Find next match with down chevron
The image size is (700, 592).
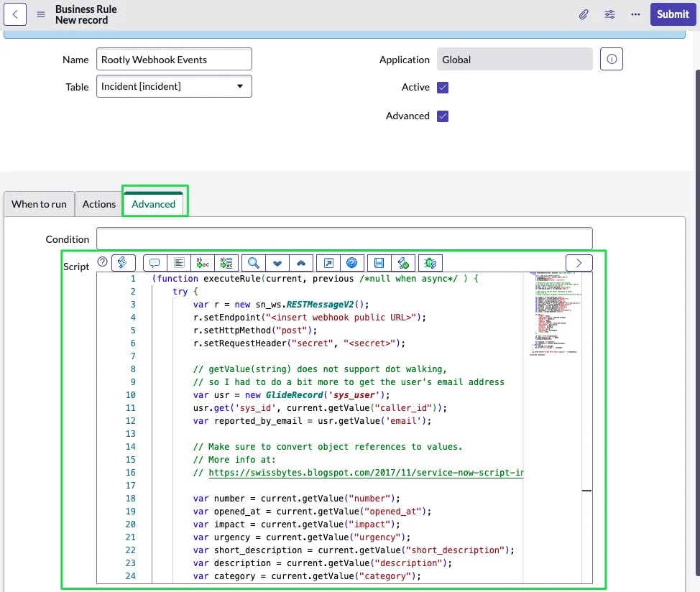coord(277,263)
